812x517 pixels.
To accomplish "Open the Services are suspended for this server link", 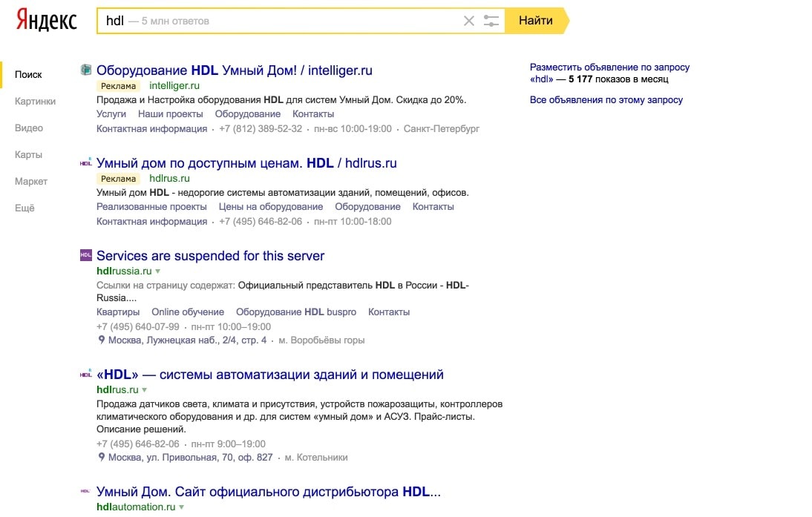I will click(x=210, y=256).
